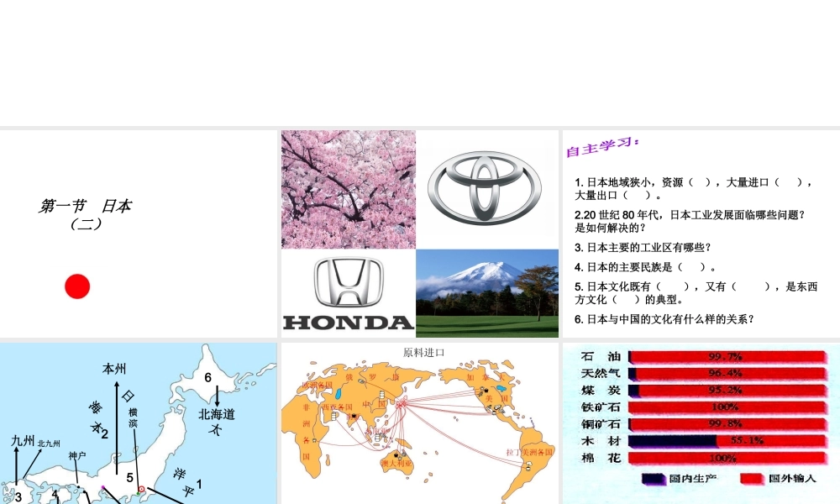Image resolution: width=840 pixels, height=504 pixels.
Task: Click the 九州 label on the map
Action: point(23,441)
